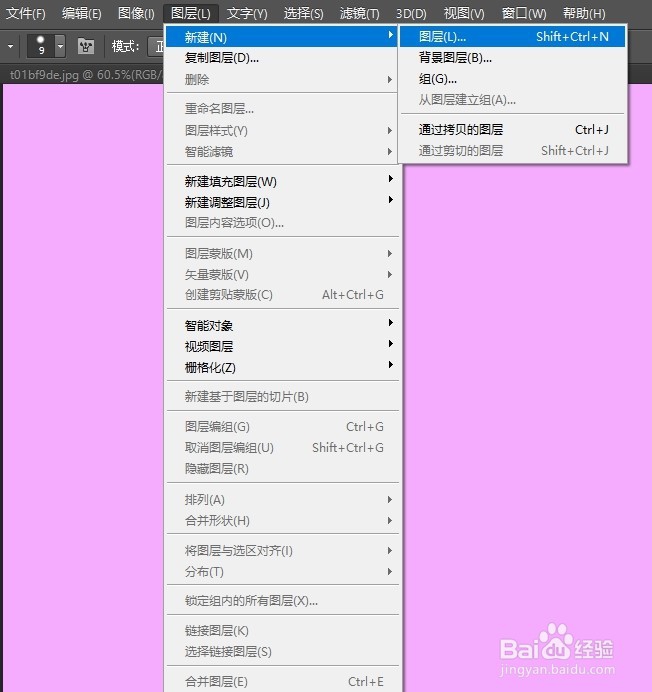Click the 矢量蒙版(V) entry
Viewport: 652px width, 692px height.
(283, 275)
